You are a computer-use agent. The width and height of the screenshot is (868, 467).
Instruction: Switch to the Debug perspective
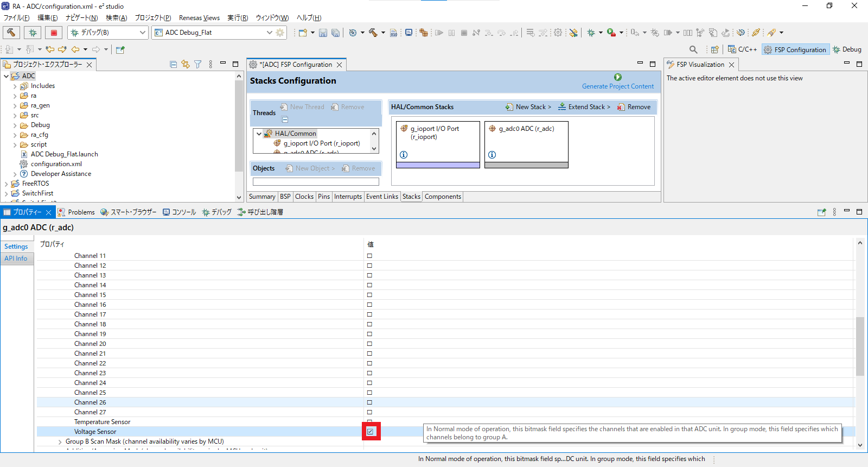point(847,49)
